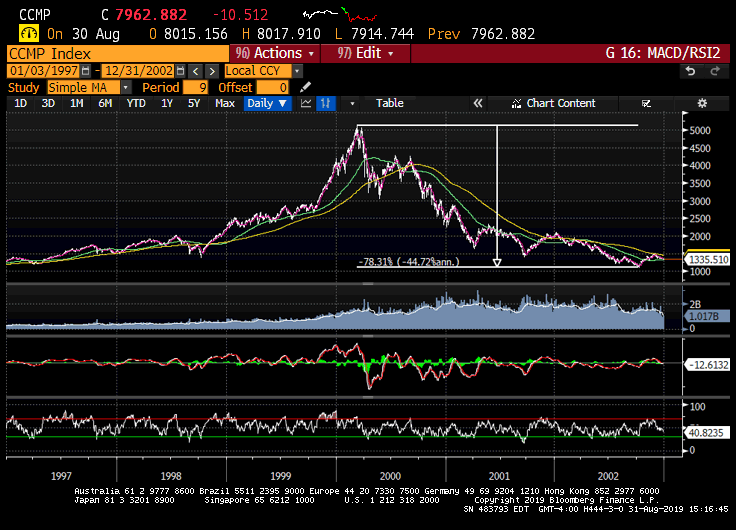Click the intraday sparkline mini chart

click(x=340, y=15)
